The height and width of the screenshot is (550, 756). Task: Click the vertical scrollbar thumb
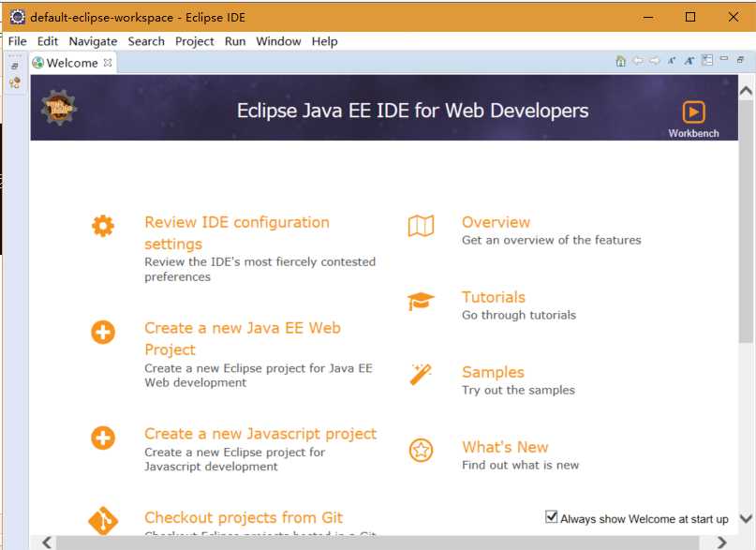pyautogui.click(x=746, y=222)
